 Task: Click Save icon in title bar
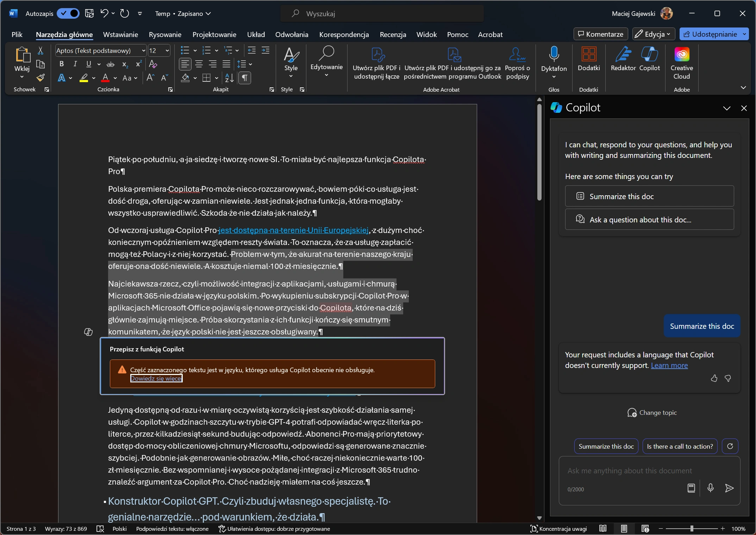pos(89,13)
